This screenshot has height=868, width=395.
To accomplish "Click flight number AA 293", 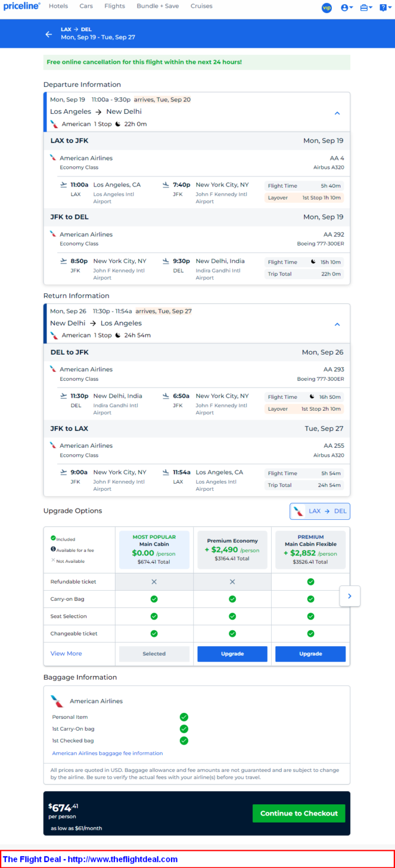I will coord(334,369).
